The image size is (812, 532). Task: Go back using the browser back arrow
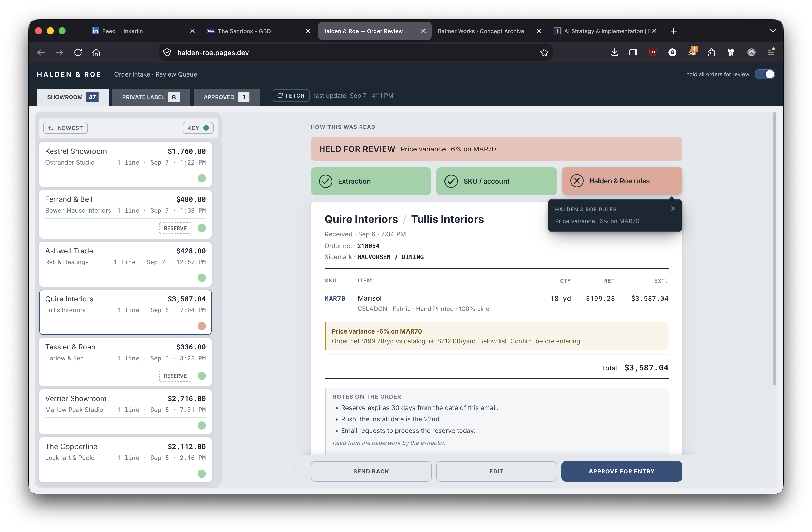pos(41,53)
